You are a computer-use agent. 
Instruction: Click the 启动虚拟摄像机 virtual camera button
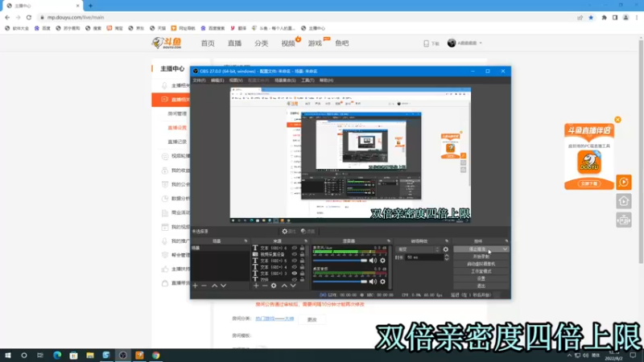[x=481, y=264]
